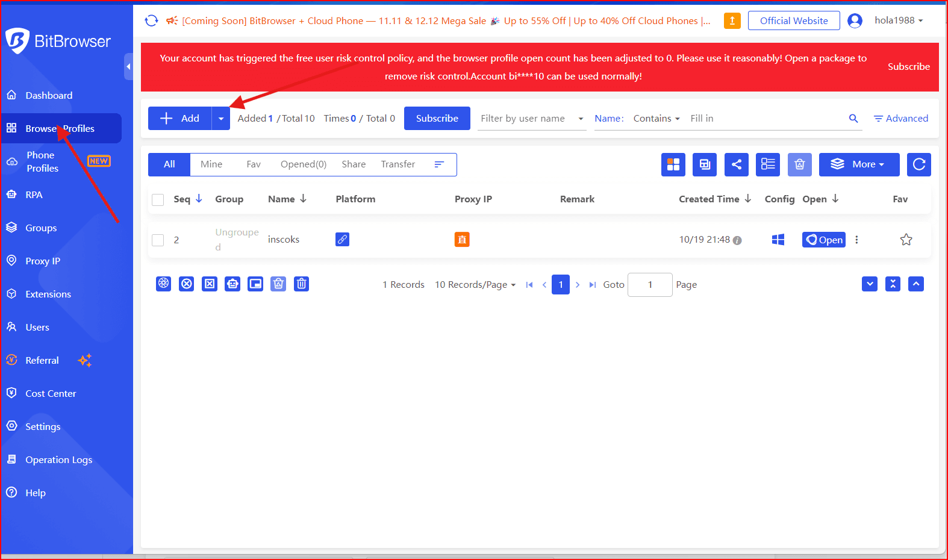Click the link icon in Platform column
Image resolution: width=948 pixels, height=560 pixels.
click(x=342, y=240)
